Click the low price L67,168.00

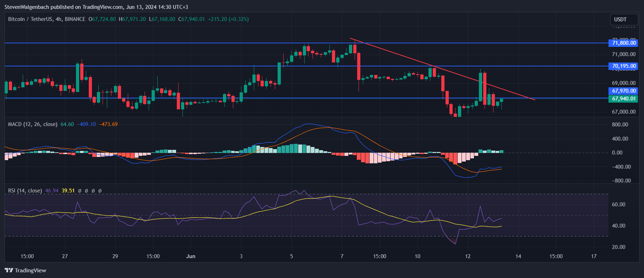pyautogui.click(x=162, y=19)
